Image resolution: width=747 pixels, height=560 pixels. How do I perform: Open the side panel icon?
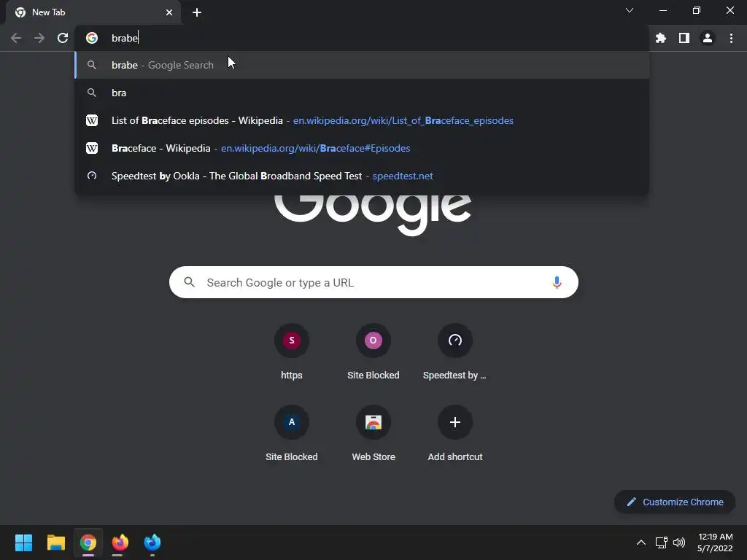(684, 38)
